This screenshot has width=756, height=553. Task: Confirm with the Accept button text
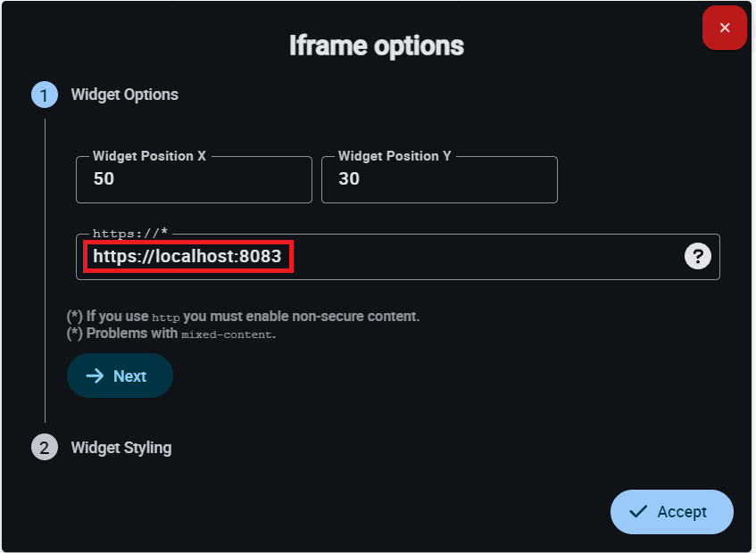(682, 511)
